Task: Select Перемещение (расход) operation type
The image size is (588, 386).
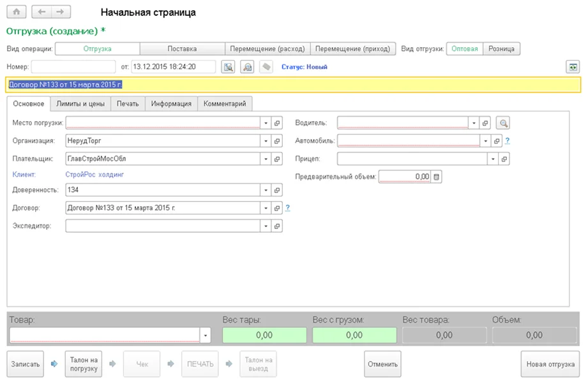Action: (x=268, y=48)
